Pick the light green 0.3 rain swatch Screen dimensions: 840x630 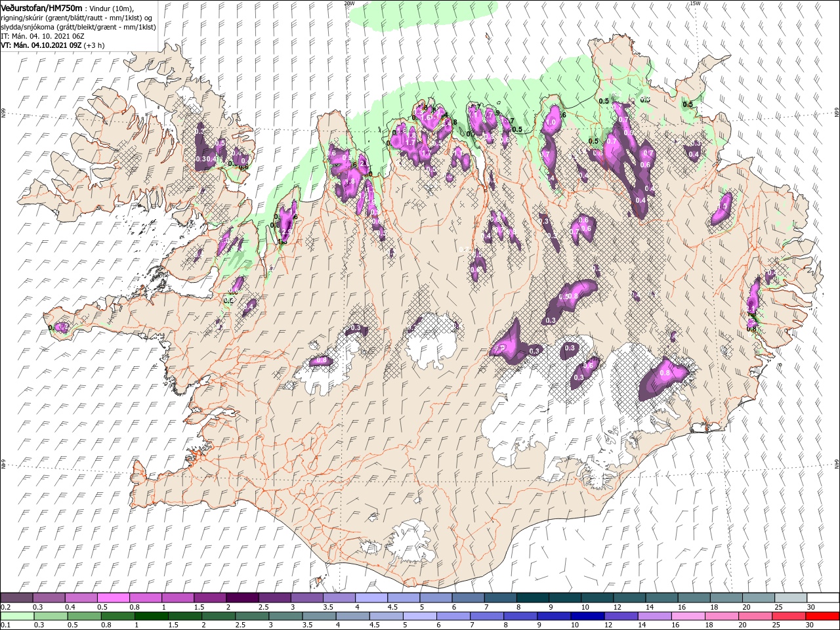click(x=51, y=616)
